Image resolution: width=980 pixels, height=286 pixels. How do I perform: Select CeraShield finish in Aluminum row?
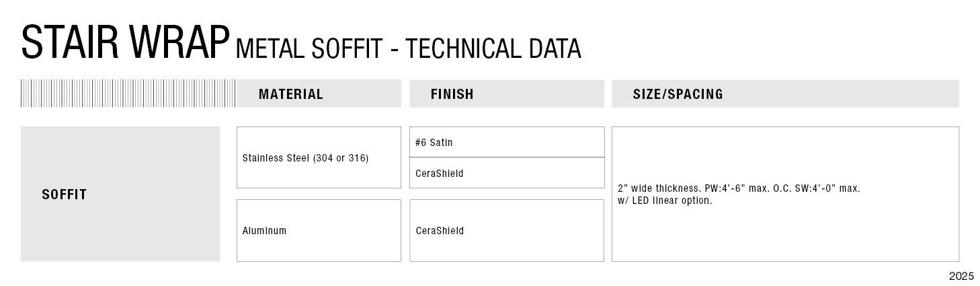440,231
